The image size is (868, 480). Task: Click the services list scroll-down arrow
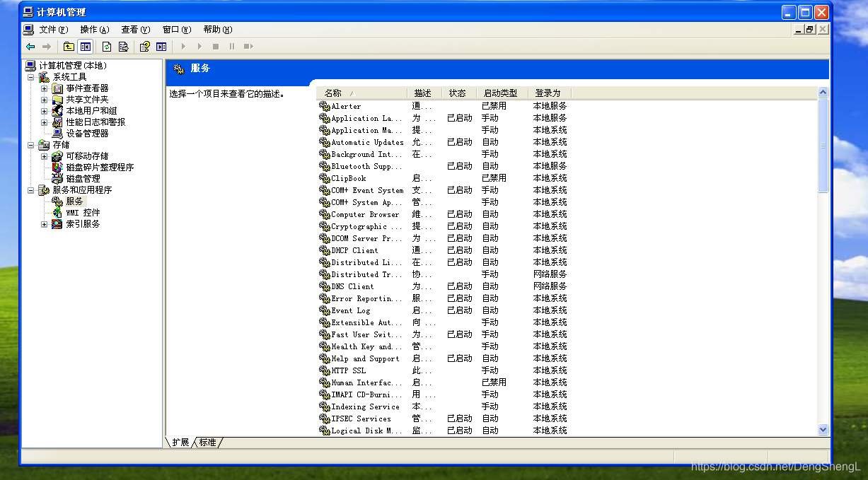pyautogui.click(x=823, y=429)
